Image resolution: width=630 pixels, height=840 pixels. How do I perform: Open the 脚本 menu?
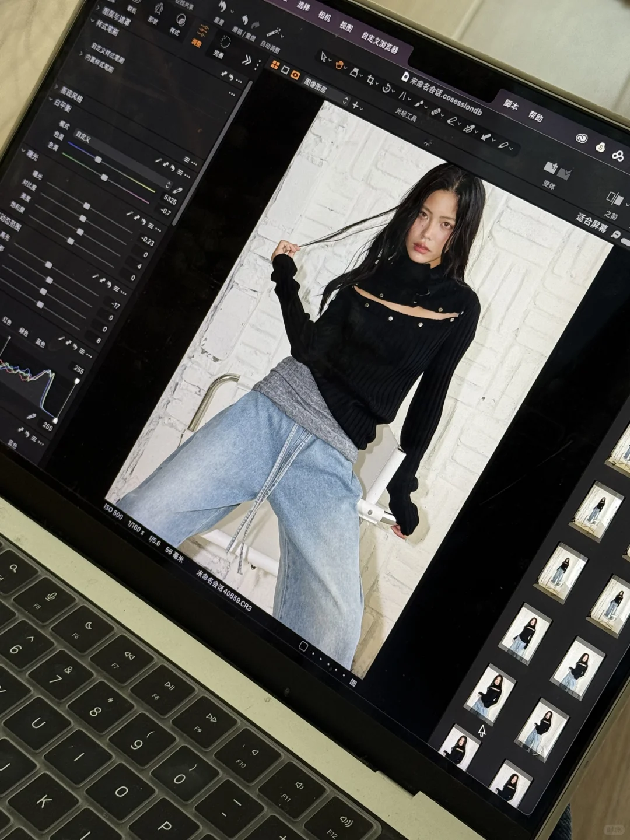click(x=512, y=104)
